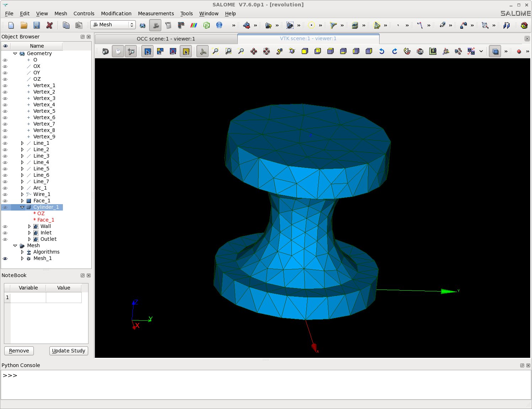The image size is (532, 409).
Task: Expand the Line_1 tree node
Action: click(22, 143)
